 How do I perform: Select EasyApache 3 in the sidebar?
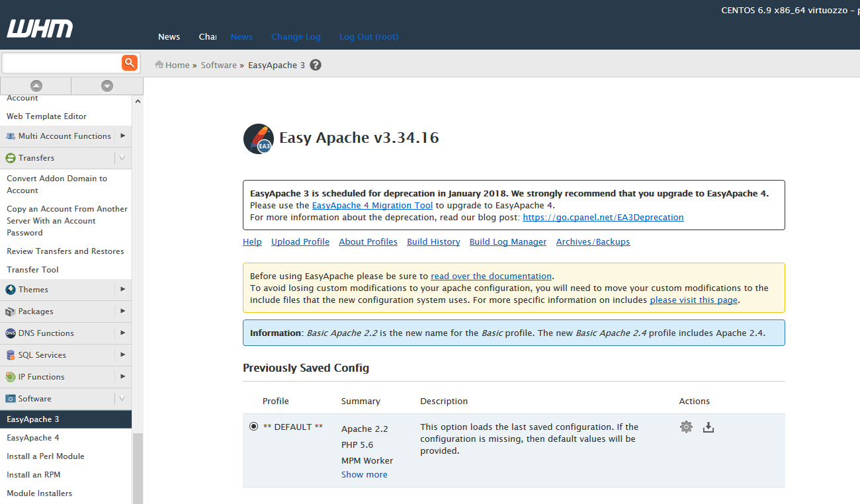(66, 419)
